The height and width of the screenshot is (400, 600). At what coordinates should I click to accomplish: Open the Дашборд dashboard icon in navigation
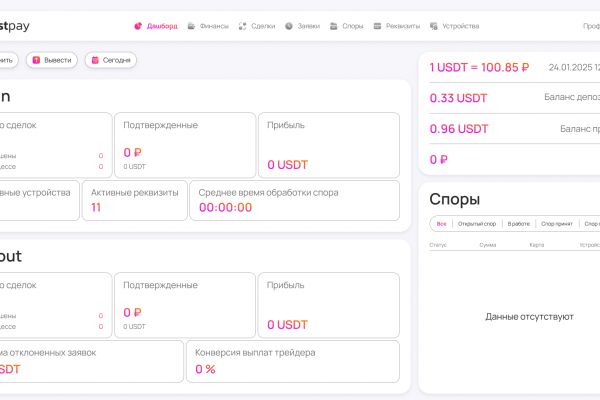pos(138,26)
